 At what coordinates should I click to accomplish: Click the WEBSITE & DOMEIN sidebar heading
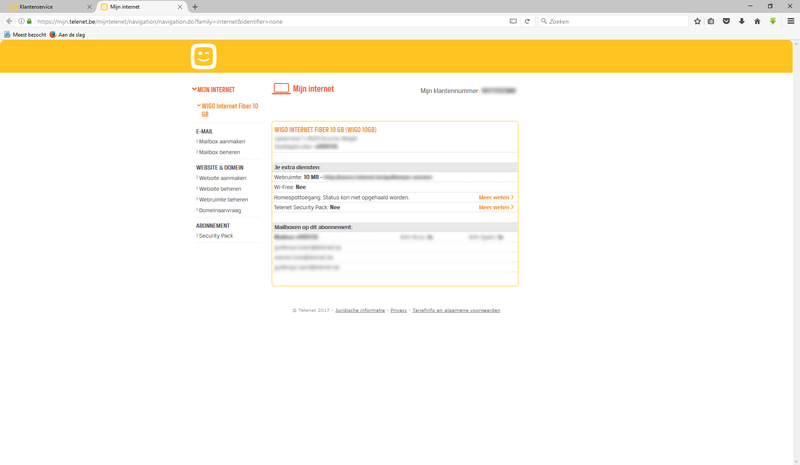point(220,167)
